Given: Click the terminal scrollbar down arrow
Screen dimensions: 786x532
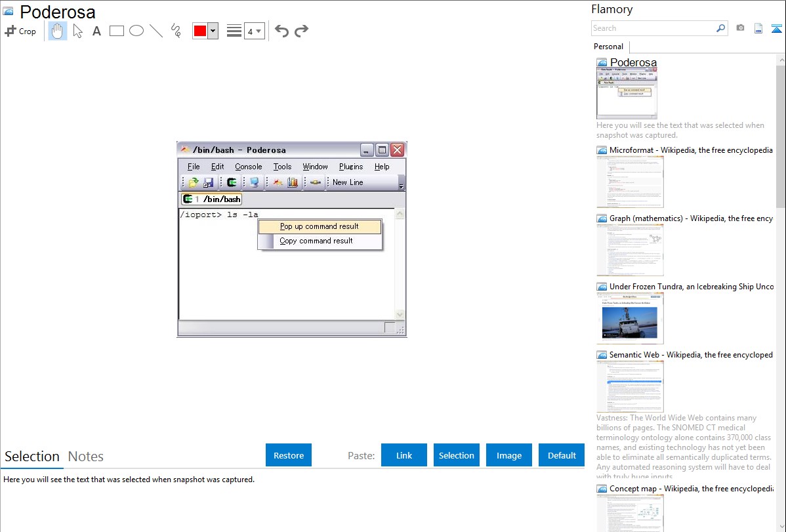Looking at the screenshot, I should [400, 314].
